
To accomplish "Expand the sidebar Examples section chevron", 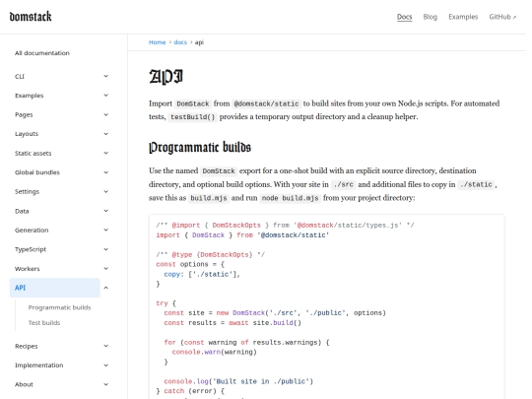I will click(105, 96).
